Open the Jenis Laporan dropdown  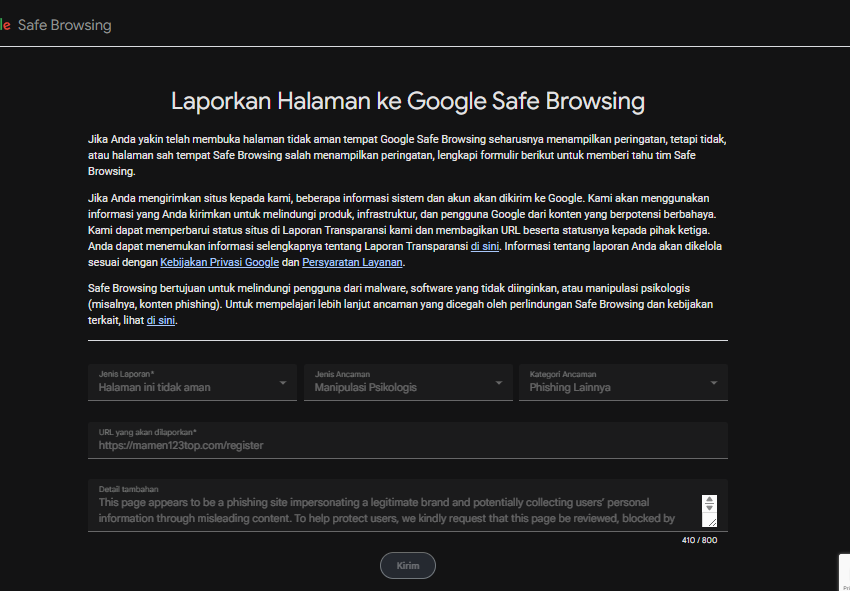coord(192,382)
